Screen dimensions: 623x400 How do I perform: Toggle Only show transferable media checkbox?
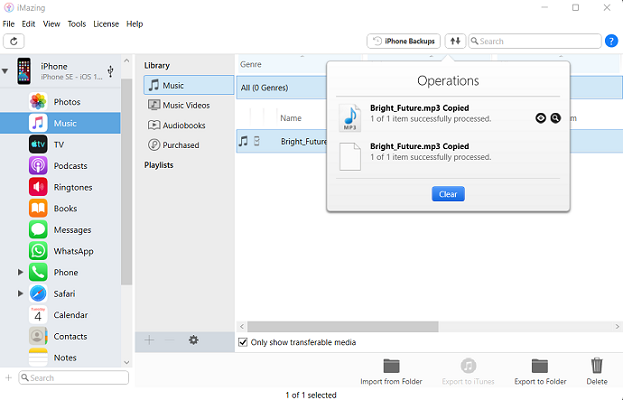coord(243,343)
